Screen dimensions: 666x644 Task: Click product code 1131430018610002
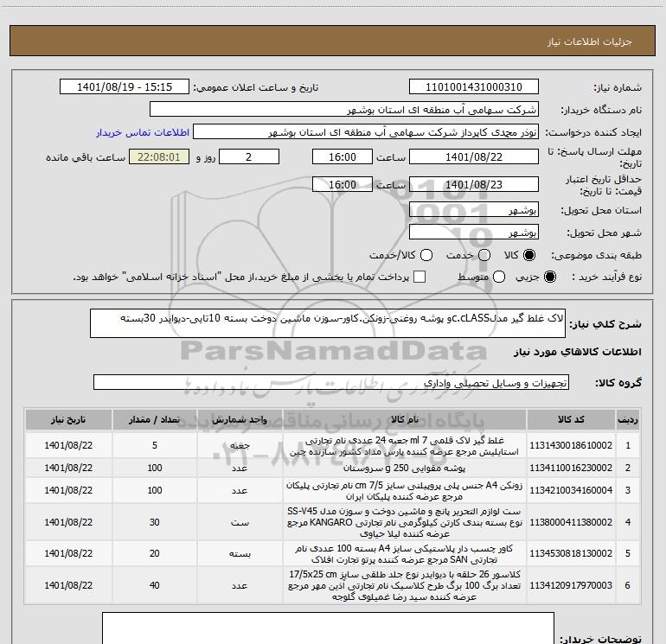click(571, 445)
